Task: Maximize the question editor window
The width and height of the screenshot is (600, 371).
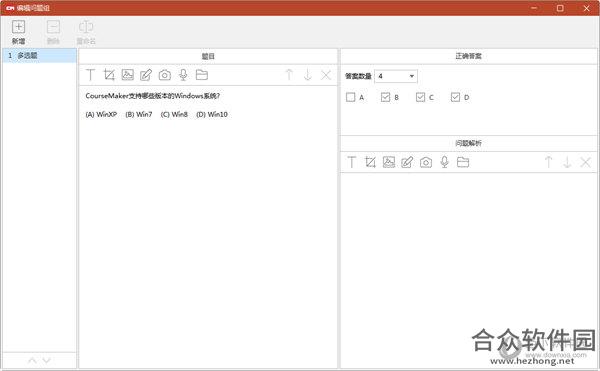Action: click(x=560, y=8)
